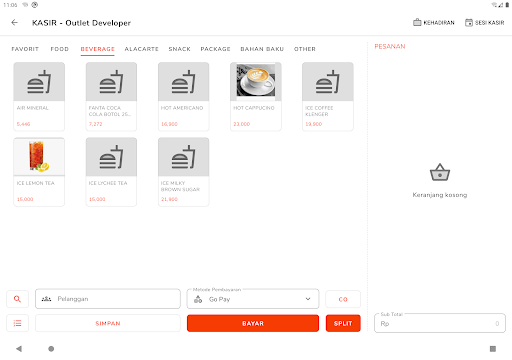
Task: Click the Pesanan heading
Action: pyautogui.click(x=390, y=46)
